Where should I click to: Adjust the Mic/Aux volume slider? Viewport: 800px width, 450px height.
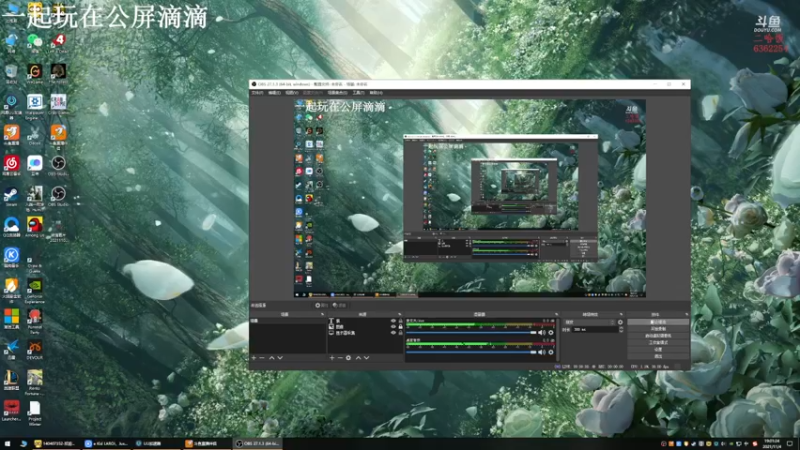click(471, 333)
